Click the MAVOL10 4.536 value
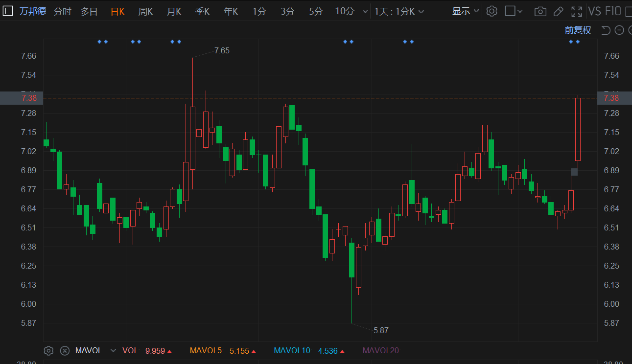632x364 pixels. pyautogui.click(x=328, y=351)
